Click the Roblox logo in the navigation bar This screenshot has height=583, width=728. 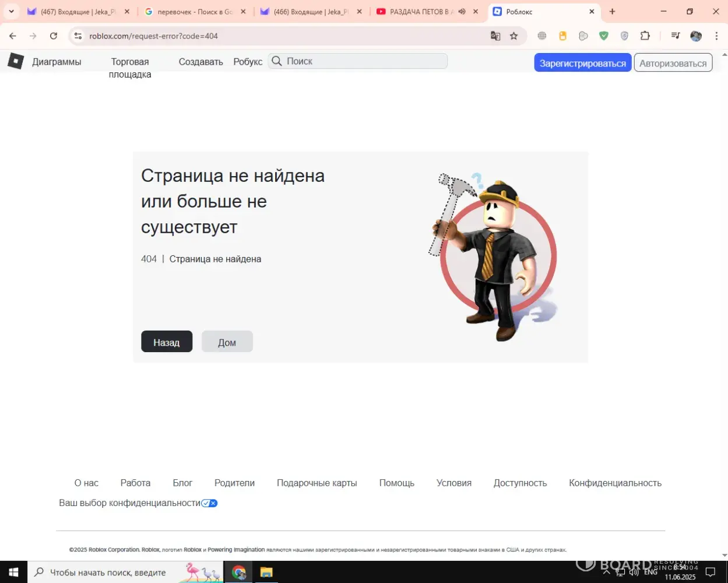[16, 61]
